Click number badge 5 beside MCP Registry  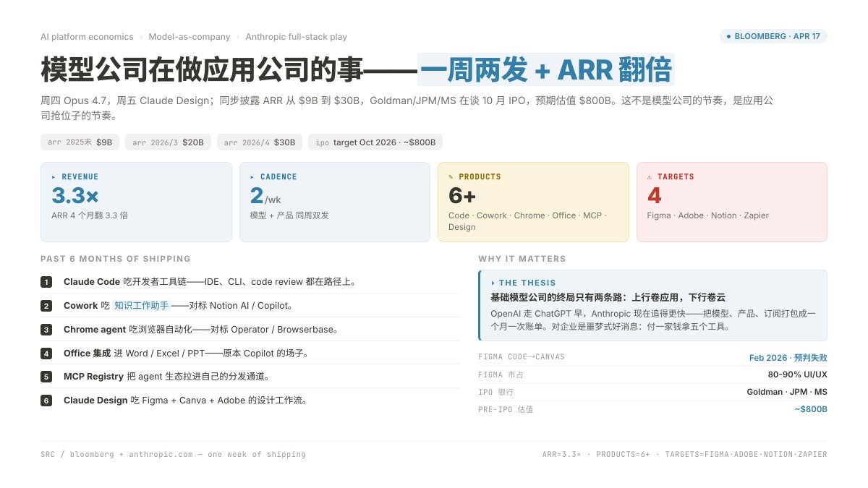click(x=46, y=377)
